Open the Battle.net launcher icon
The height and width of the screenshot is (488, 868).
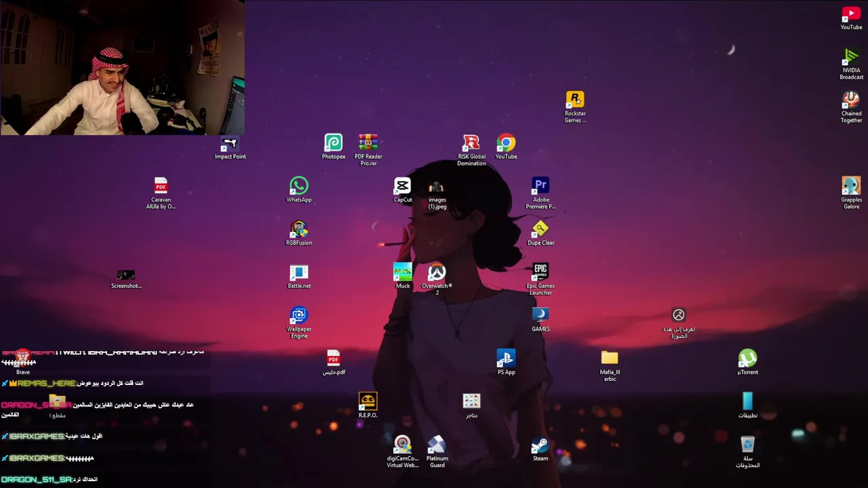coord(299,277)
